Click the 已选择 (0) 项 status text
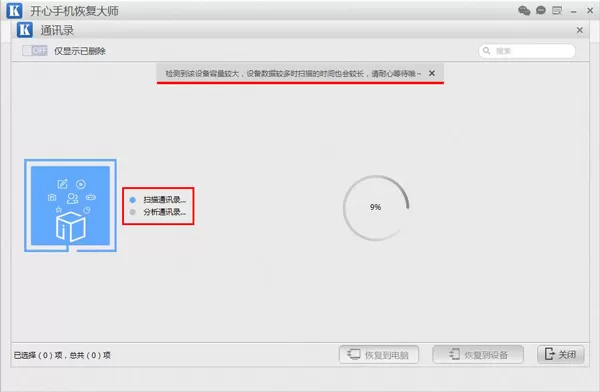Image resolution: width=600 pixels, height=392 pixels. coord(62,355)
